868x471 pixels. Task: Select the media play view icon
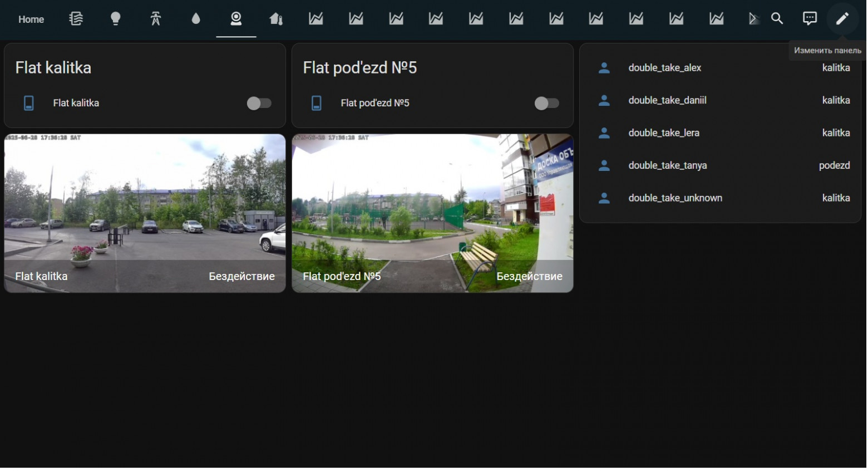point(753,19)
